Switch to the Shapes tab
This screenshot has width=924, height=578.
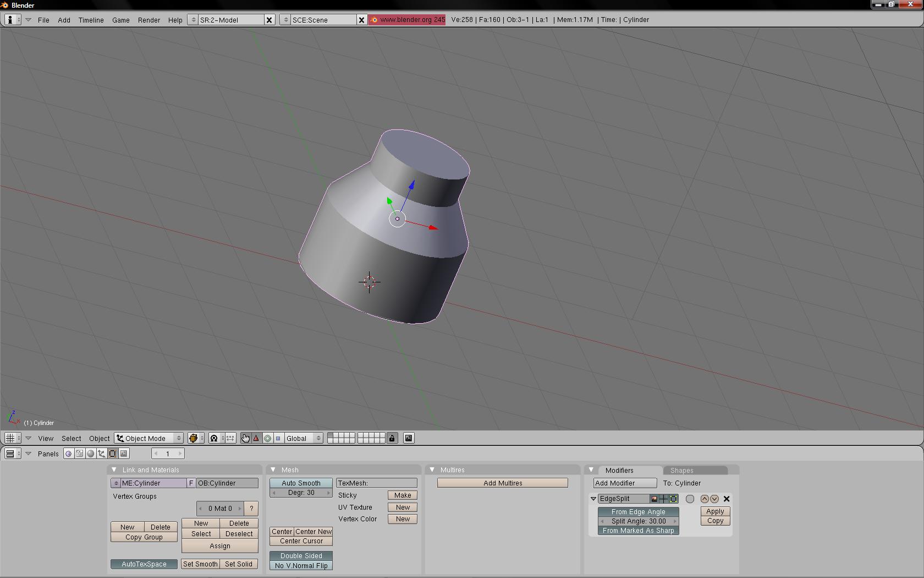point(681,471)
